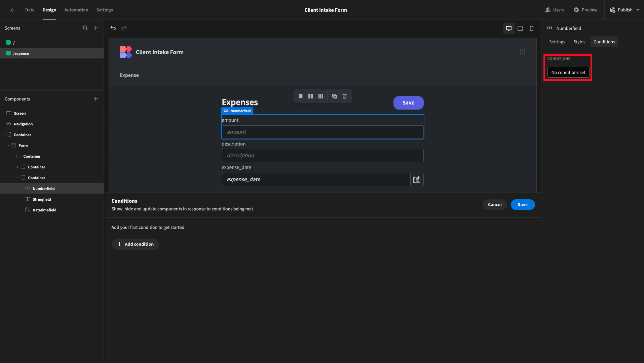Open the Publish dropdown
This screenshot has height=363, width=644.
tap(624, 10)
